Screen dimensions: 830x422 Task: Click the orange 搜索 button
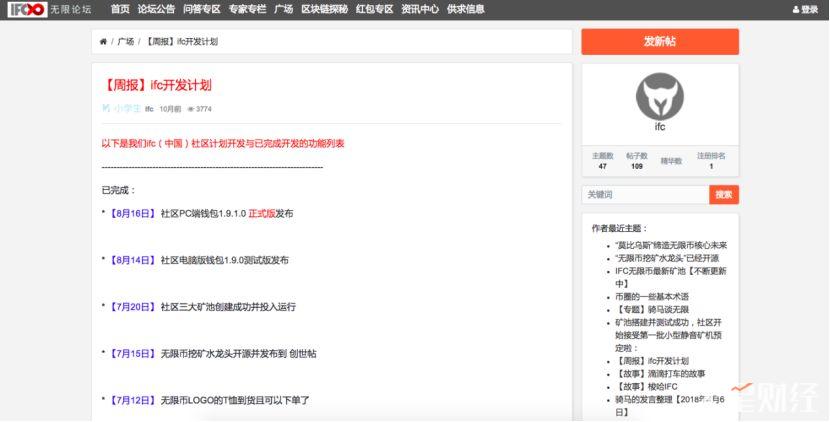(x=724, y=195)
